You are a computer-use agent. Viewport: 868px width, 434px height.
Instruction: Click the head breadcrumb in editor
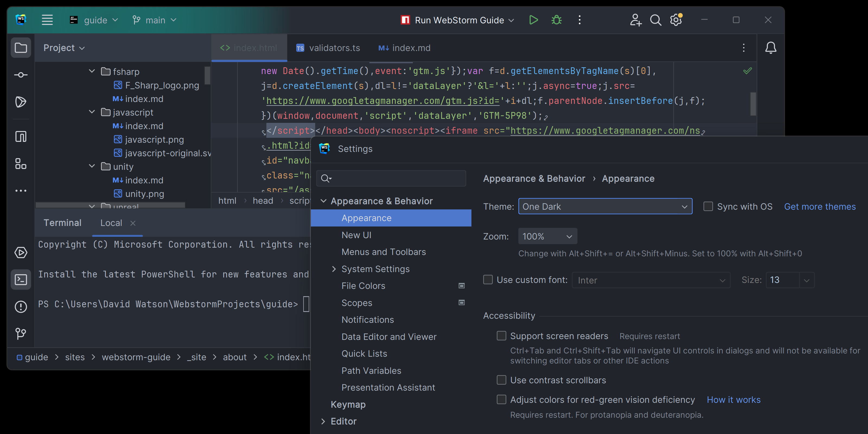[263, 201]
